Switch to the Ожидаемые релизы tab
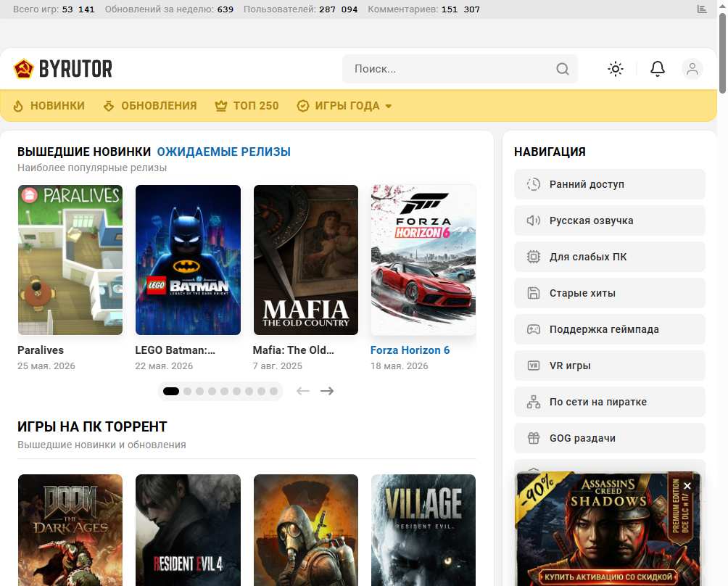 pos(224,152)
